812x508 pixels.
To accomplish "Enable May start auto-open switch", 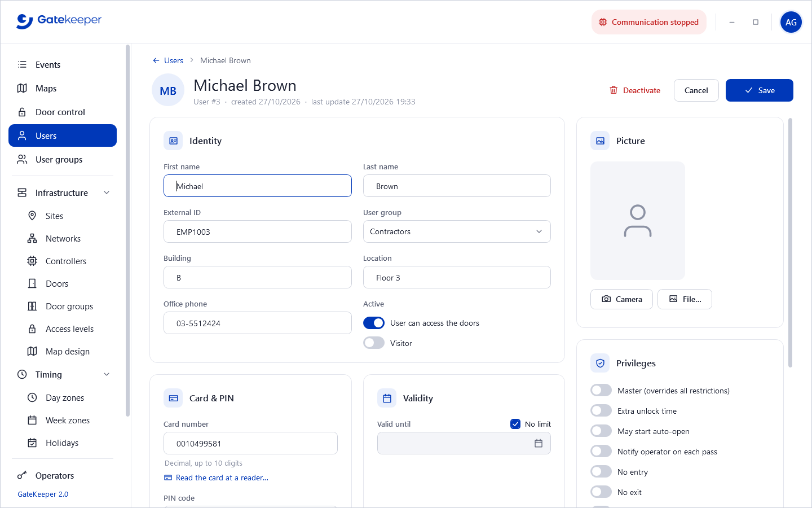I will pos(601,431).
